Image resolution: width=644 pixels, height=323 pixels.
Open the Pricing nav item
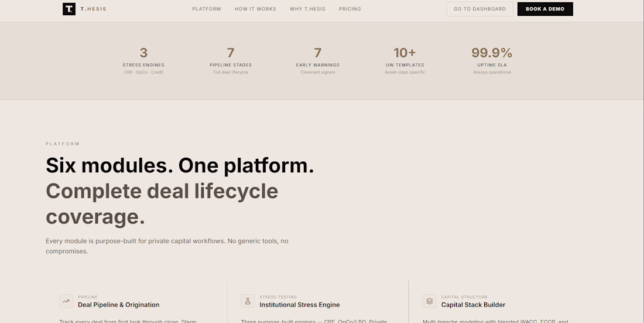point(350,9)
